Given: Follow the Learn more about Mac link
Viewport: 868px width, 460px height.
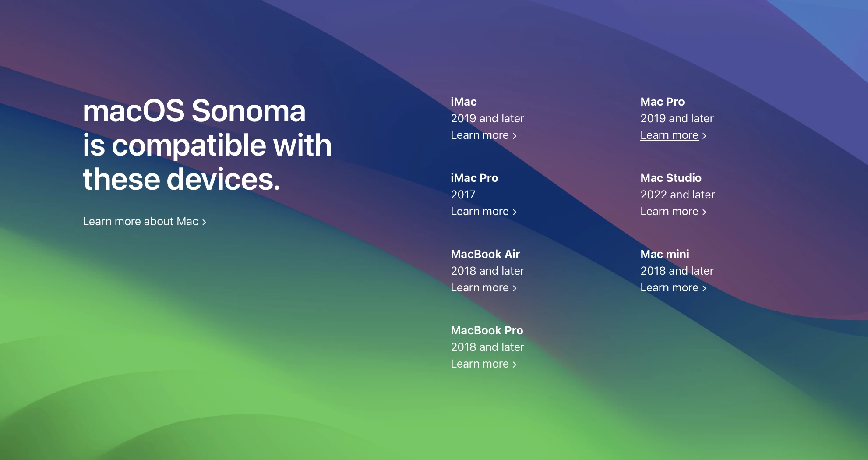Looking at the screenshot, I should point(145,222).
